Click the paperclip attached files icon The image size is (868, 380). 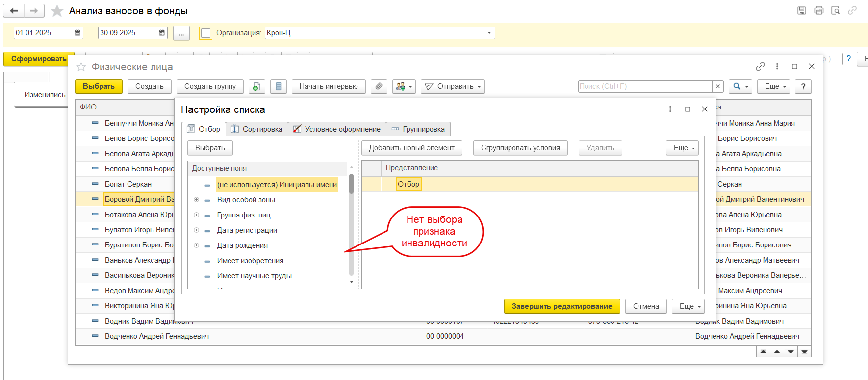tap(379, 86)
